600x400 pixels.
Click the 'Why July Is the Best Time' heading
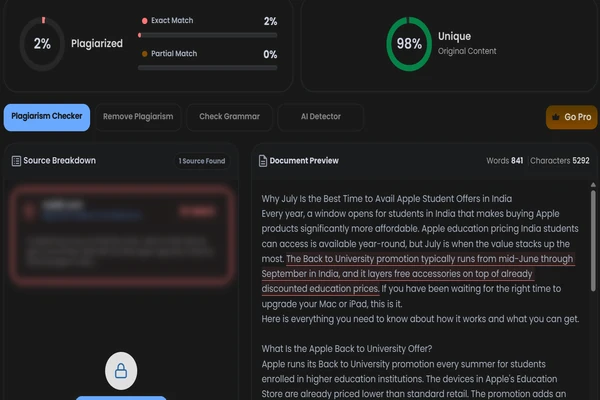coord(386,199)
